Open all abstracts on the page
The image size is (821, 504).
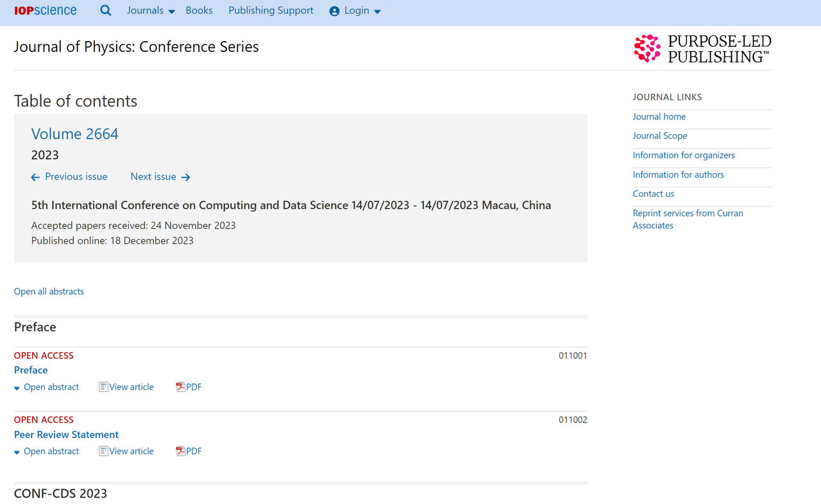49,291
